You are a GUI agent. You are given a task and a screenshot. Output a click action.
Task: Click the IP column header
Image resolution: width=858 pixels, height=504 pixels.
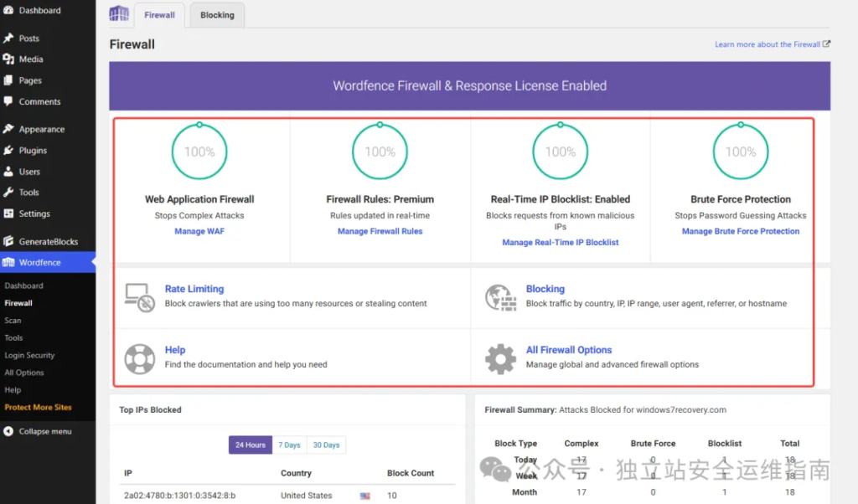[127, 473]
